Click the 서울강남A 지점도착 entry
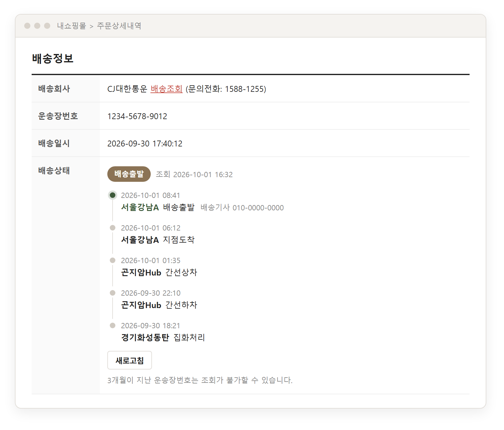The width and height of the screenshot is (504, 430). (158, 240)
